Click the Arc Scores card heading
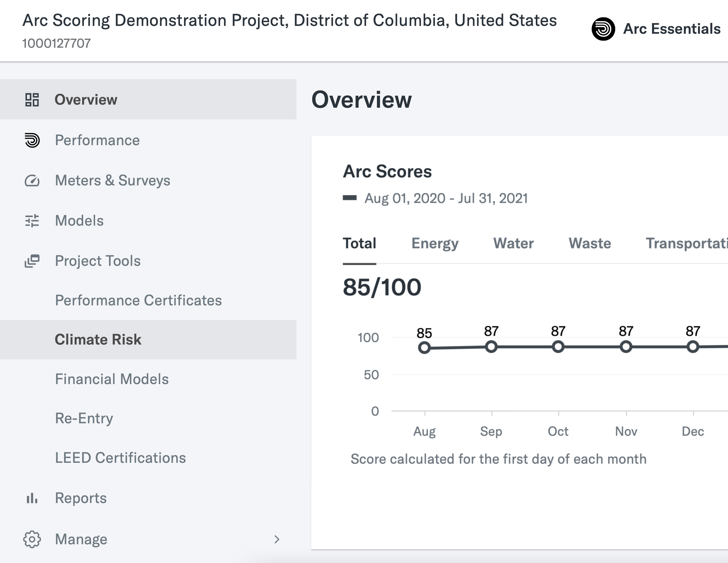Screen dimensions: 728x563 (x=387, y=171)
